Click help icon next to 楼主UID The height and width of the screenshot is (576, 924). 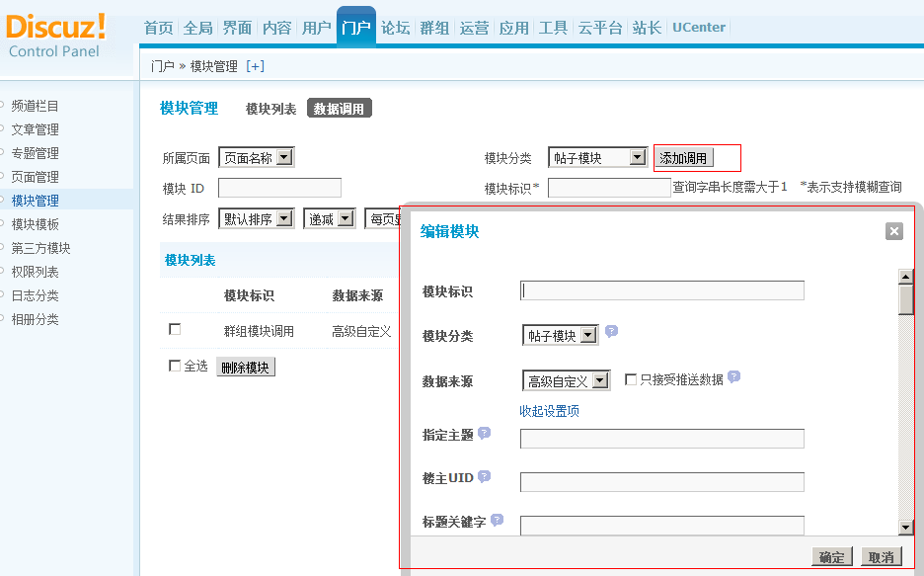pos(484,476)
